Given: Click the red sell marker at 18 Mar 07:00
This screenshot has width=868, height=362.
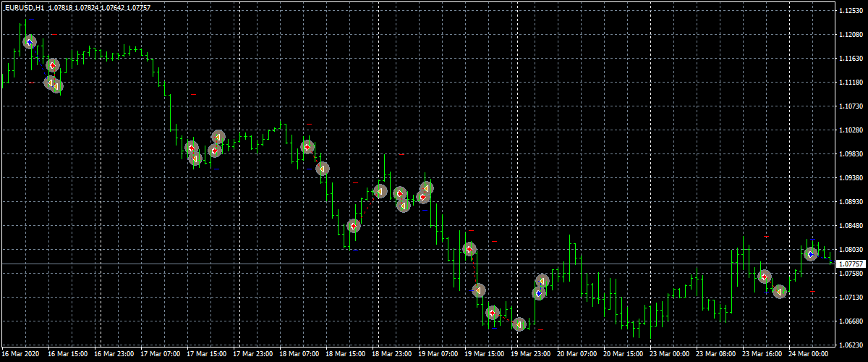Looking at the screenshot, I should 307,147.
